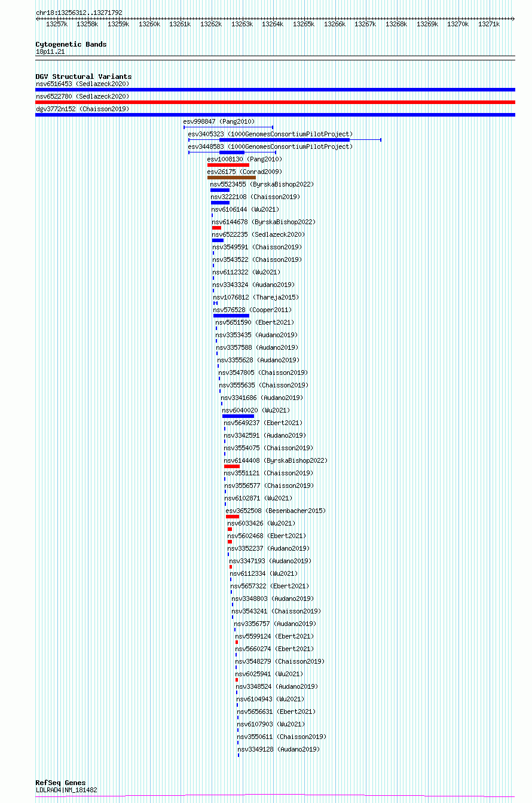Click the nsv6522780 (Sedlazeck2020) red variant bar

pyautogui.click(x=275, y=102)
